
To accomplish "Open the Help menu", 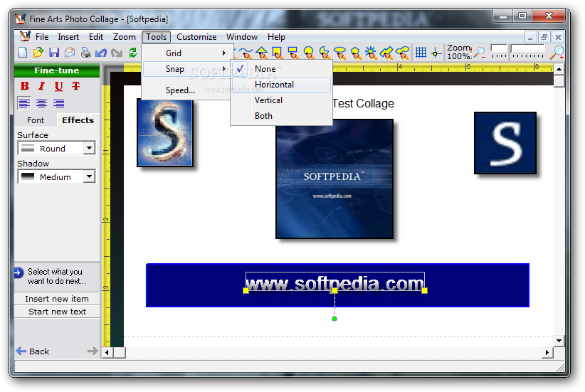I will [276, 37].
